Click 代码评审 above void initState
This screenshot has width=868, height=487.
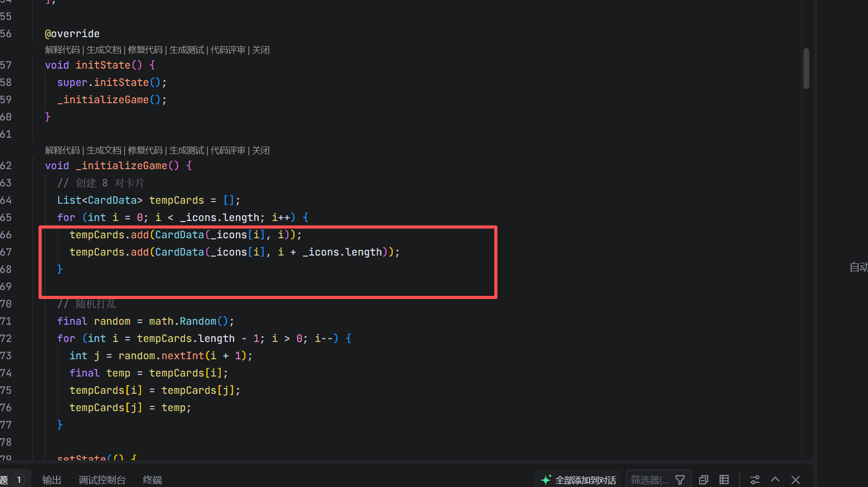pyautogui.click(x=228, y=50)
